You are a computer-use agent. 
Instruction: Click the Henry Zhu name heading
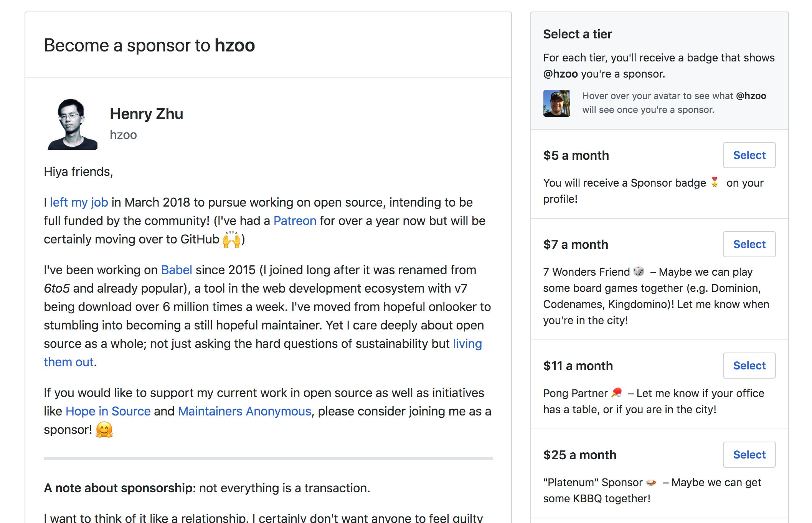pos(146,114)
